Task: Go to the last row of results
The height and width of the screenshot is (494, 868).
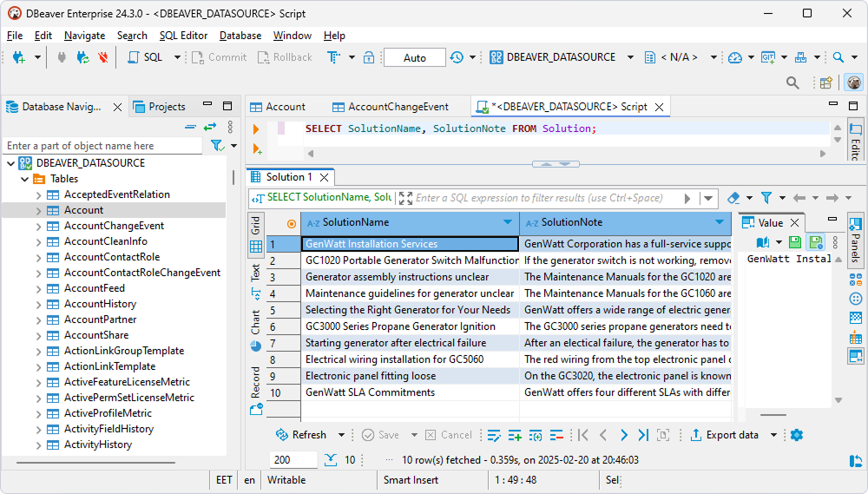Action: pyautogui.click(x=643, y=435)
